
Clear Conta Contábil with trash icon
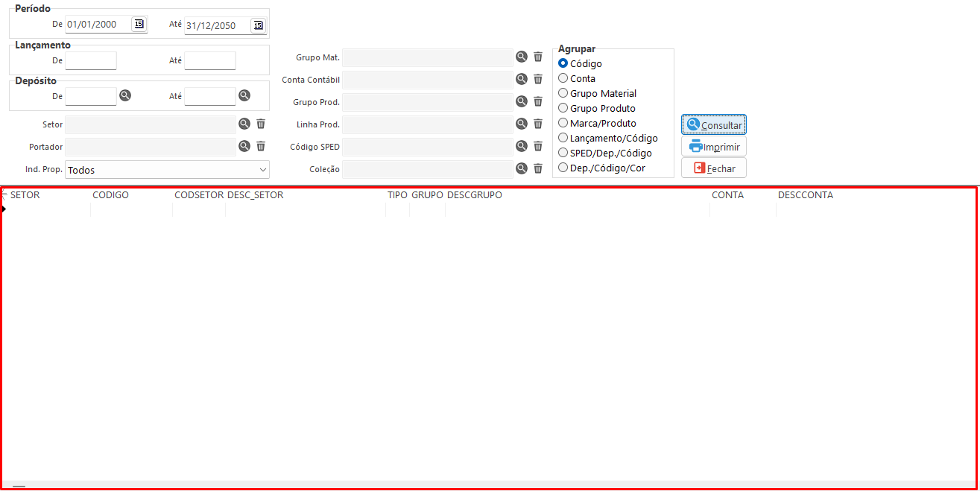pos(538,79)
